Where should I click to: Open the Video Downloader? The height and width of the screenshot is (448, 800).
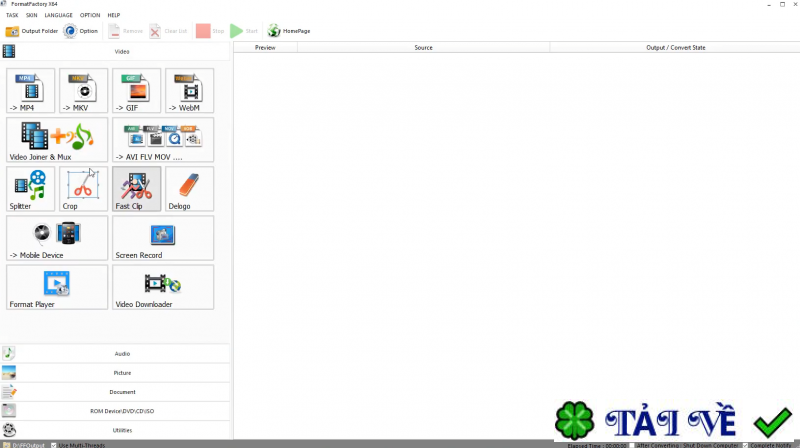[x=163, y=286]
